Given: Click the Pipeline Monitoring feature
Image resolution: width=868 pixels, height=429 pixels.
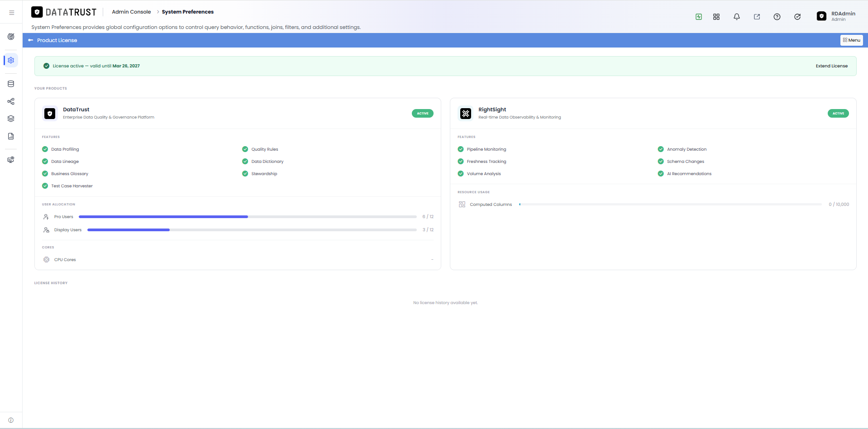Looking at the screenshot, I should 486,149.
